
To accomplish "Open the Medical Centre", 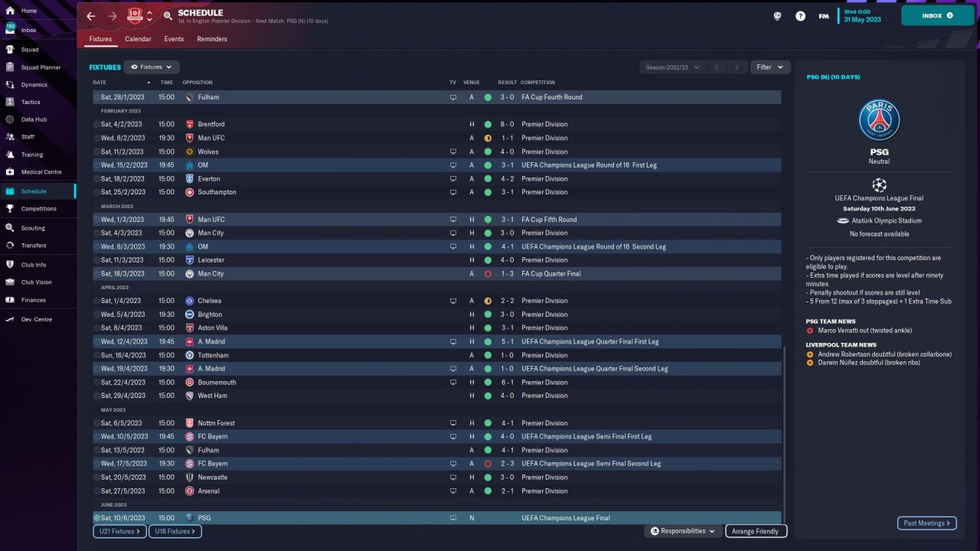I will pyautogui.click(x=41, y=172).
